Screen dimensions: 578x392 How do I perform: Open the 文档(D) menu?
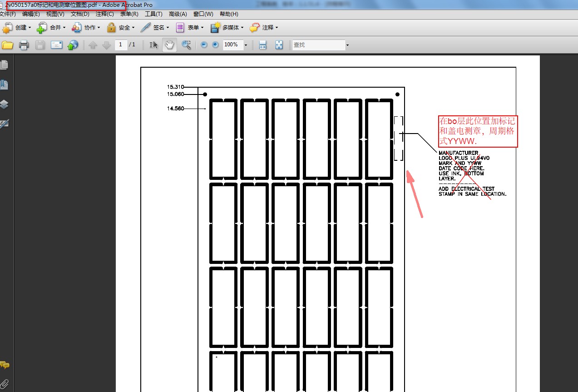[80, 14]
